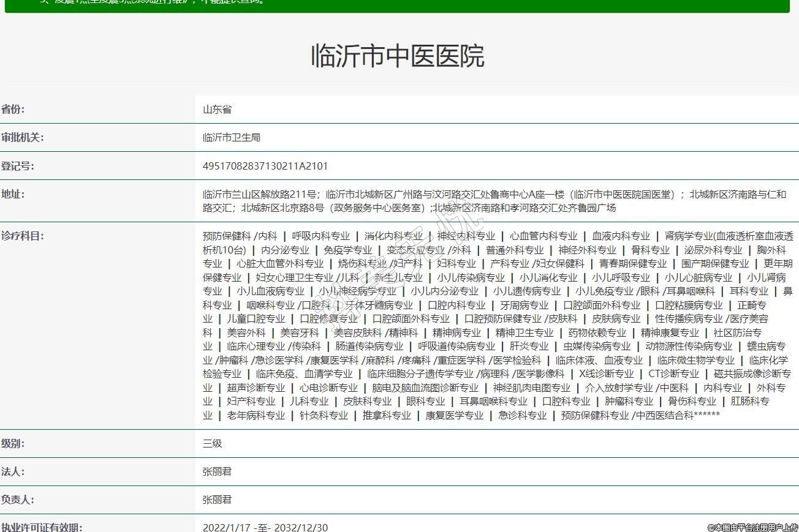Select the 临沂市卫生局 value
Image resolution: width=799 pixels, height=532 pixels.
(x=232, y=138)
